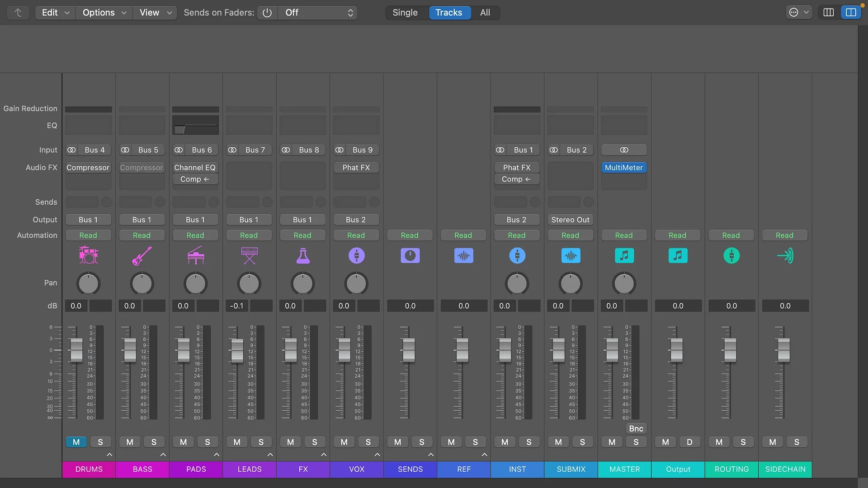Click the PADS piano track icon
Viewport: 868px width, 488px height.
(195, 256)
